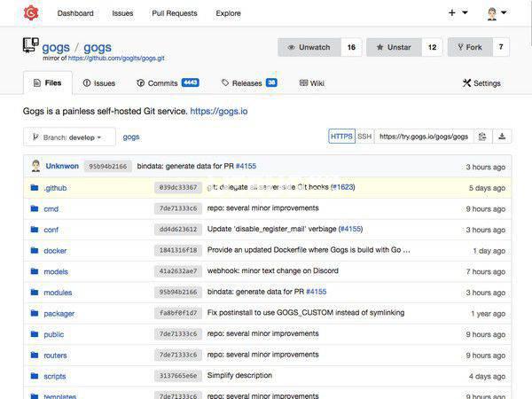The image size is (532, 399).
Task: Click the models folder icon
Action: (x=35, y=271)
